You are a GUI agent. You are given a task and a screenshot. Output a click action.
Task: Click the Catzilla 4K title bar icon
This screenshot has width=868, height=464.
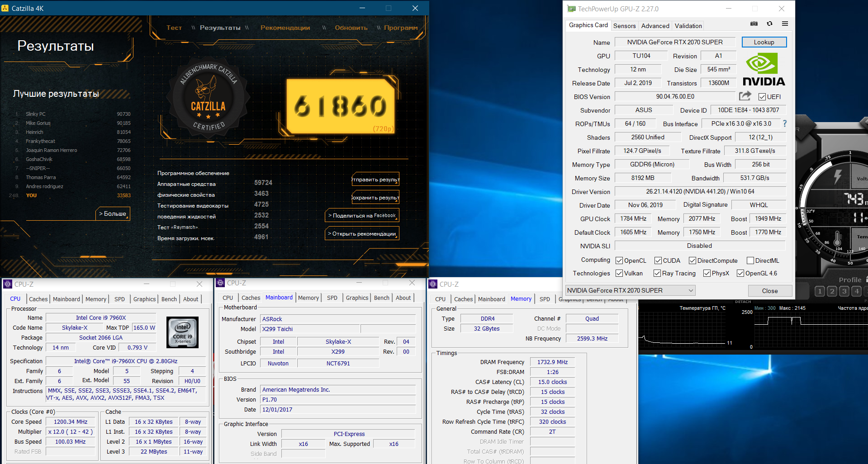tap(5, 8)
